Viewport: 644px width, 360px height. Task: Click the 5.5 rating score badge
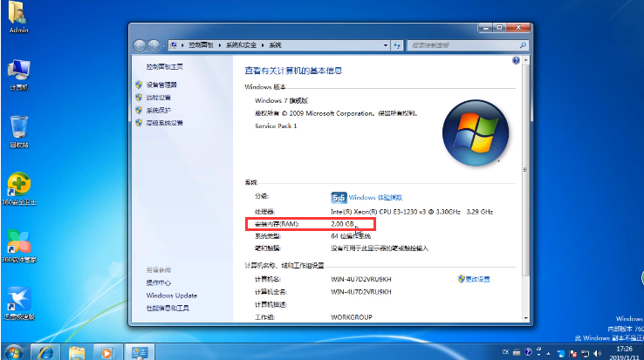339,198
